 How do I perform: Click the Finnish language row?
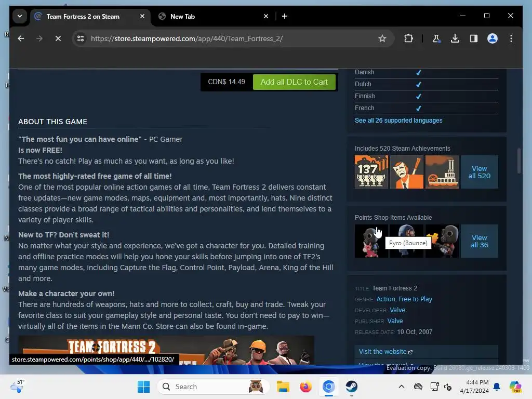pos(426,96)
